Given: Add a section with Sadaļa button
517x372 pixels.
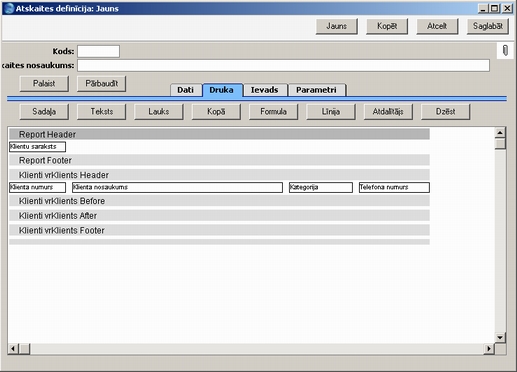Looking at the screenshot, I should tap(44, 111).
